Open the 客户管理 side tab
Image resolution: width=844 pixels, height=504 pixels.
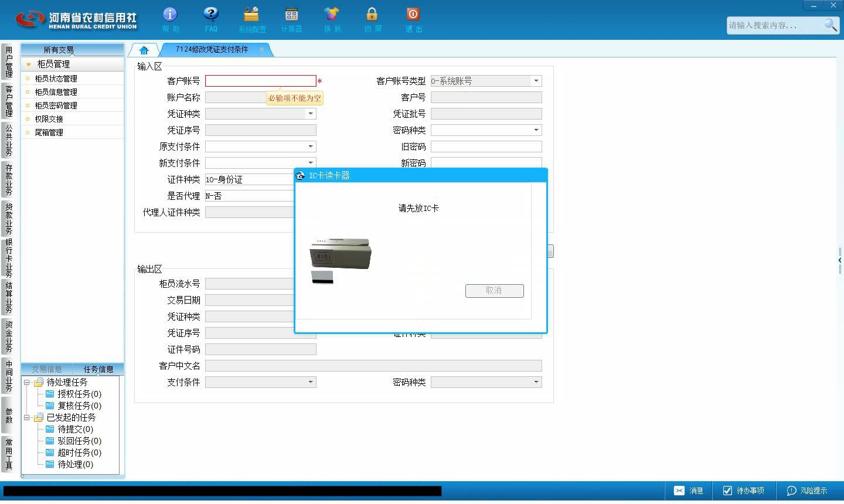pos(9,101)
